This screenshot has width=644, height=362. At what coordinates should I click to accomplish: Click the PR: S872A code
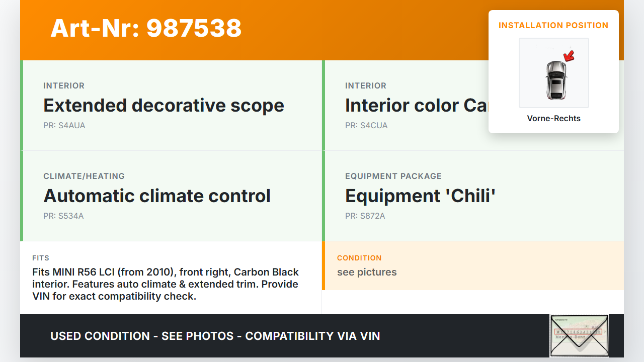click(365, 216)
